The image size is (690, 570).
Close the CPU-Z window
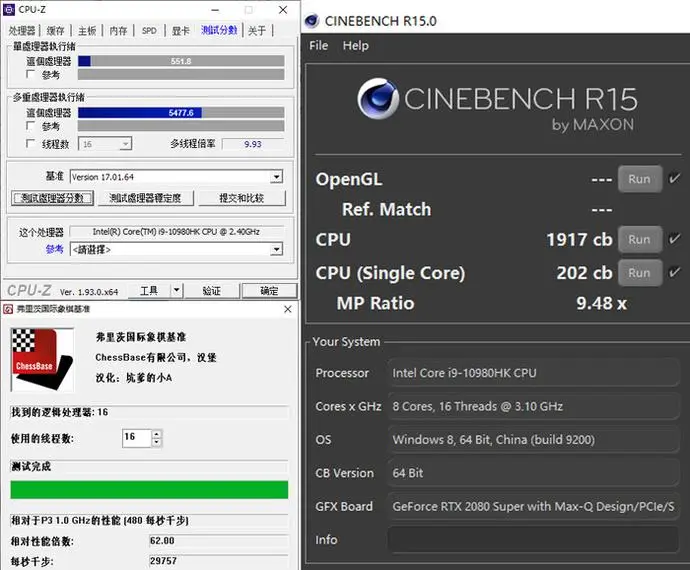click(283, 10)
